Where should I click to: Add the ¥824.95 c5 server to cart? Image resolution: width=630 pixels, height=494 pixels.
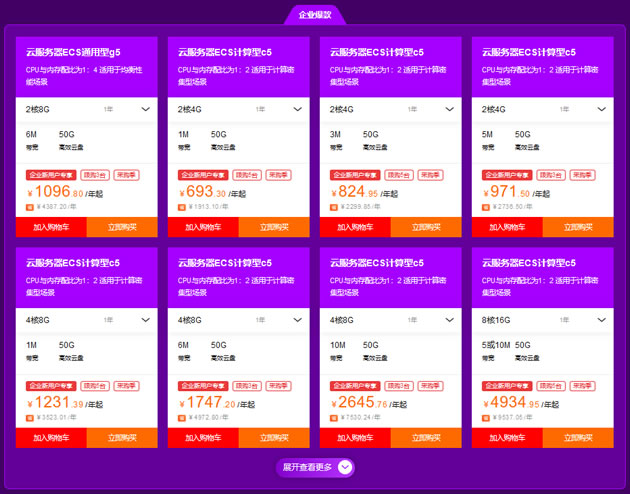[355, 227]
